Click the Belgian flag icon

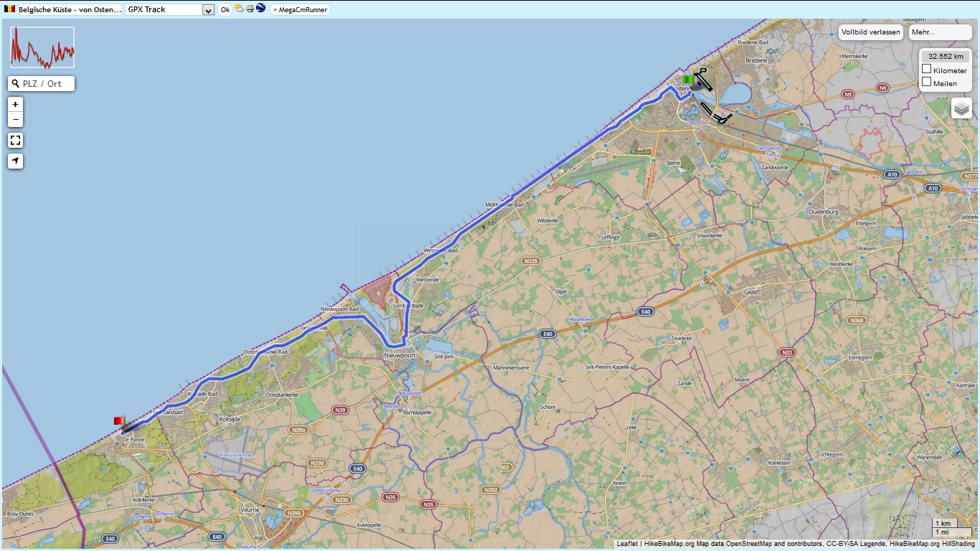pos(9,9)
